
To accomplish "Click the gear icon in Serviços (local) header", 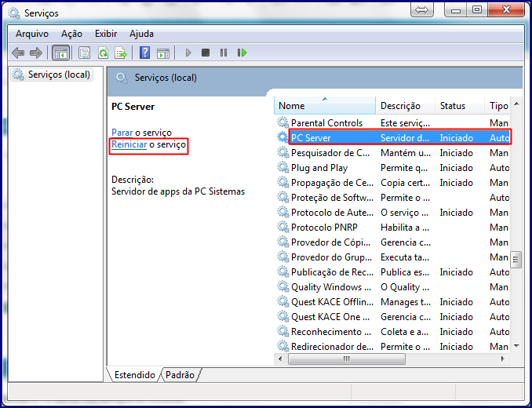I will [x=122, y=78].
